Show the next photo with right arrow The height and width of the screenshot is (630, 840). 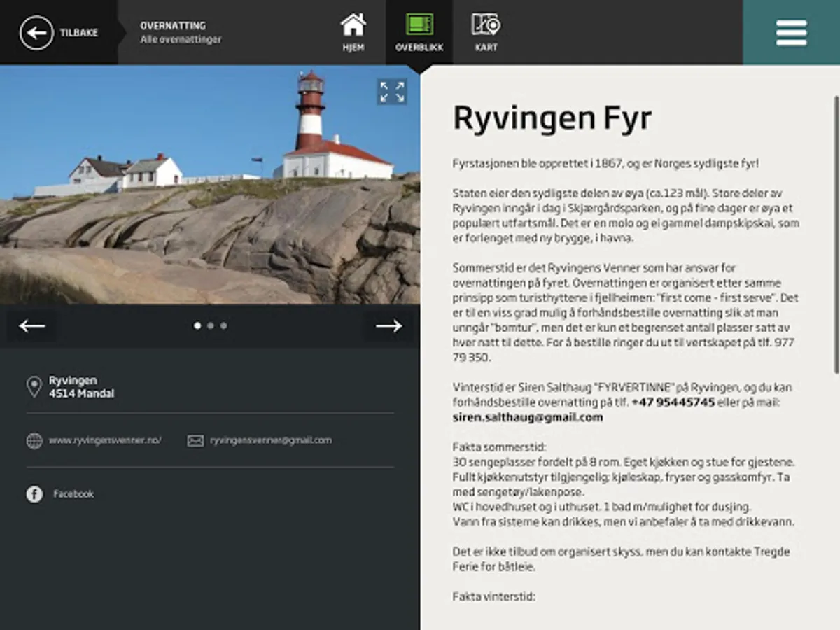coord(388,325)
